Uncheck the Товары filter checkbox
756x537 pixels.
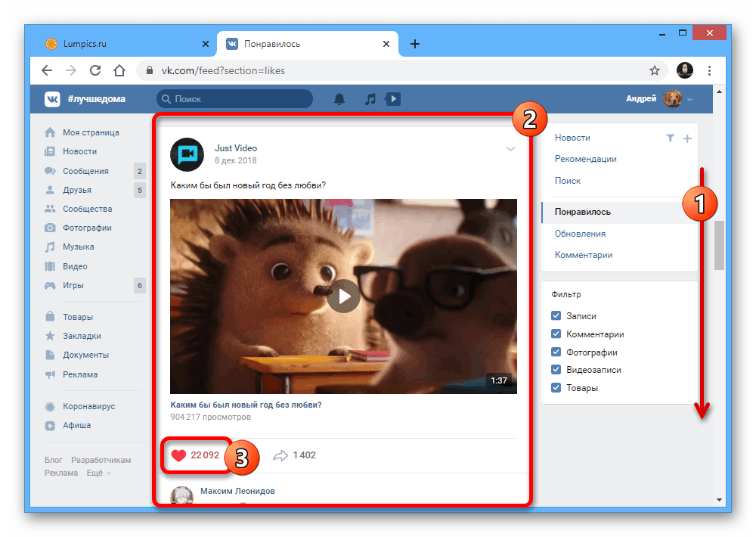556,387
